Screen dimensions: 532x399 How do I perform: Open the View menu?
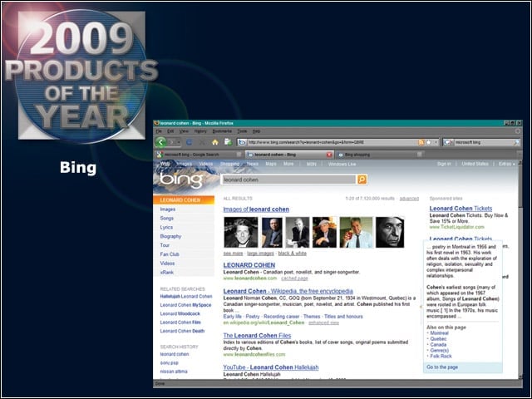point(184,131)
